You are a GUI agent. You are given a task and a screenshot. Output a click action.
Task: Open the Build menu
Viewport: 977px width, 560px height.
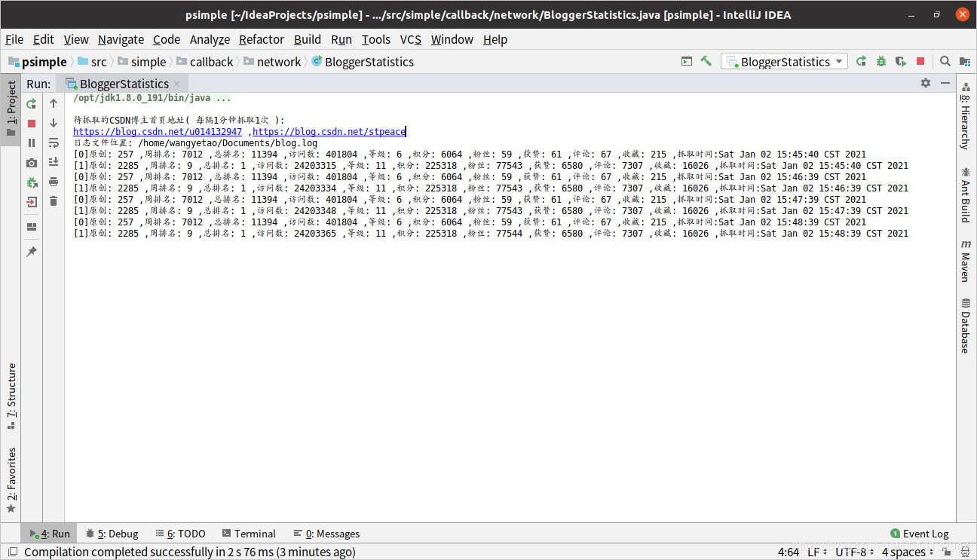tap(308, 39)
